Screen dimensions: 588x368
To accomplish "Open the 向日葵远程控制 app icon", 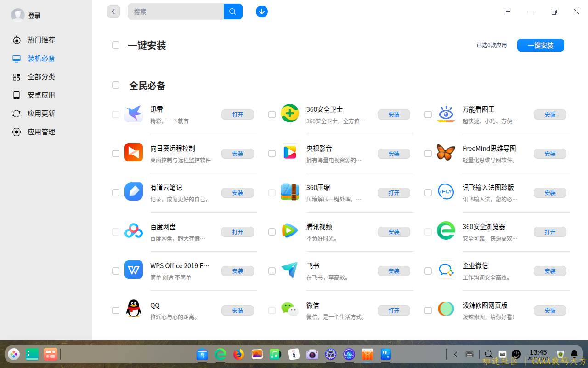I will [134, 153].
